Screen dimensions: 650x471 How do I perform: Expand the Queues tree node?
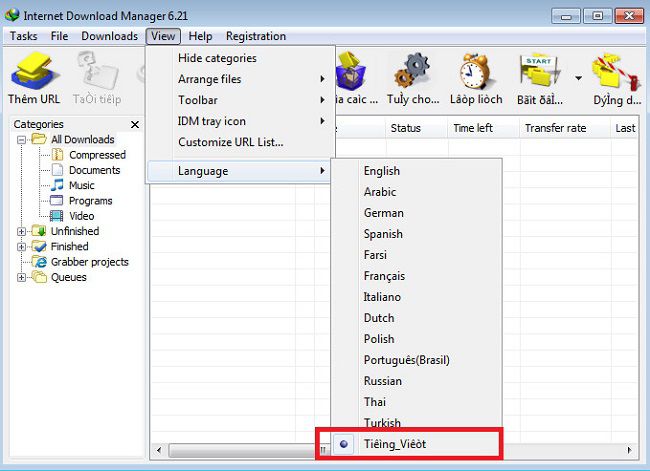point(21,277)
